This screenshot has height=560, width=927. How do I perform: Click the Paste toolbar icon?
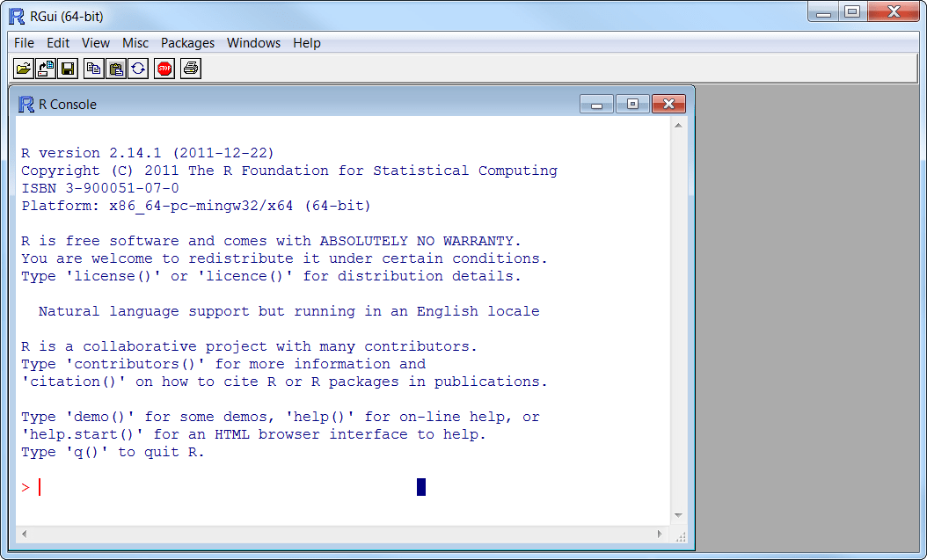pyautogui.click(x=116, y=69)
